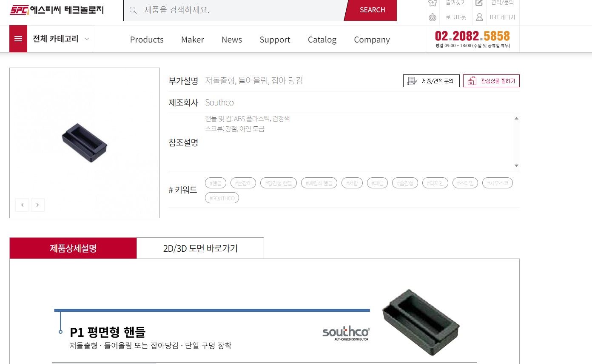This screenshot has width=592, height=364.
Task: Click the manufacturer name Southco
Action: 219,102
